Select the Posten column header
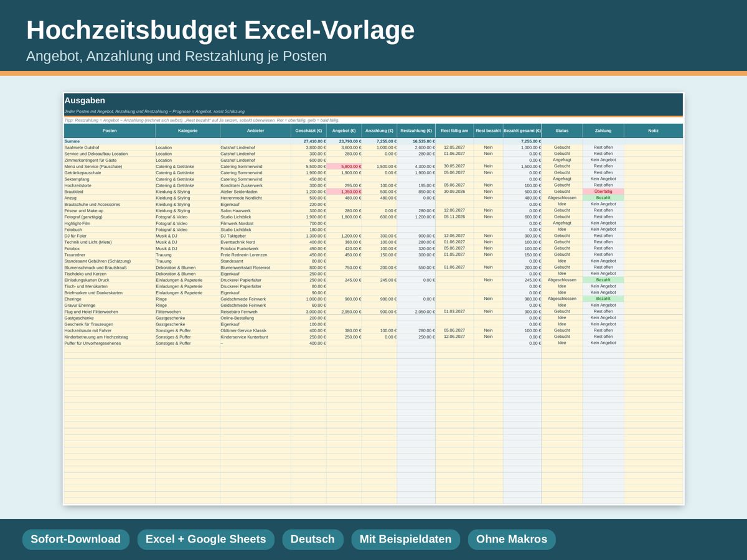Viewport: 747px width, 560px height. (x=110, y=131)
